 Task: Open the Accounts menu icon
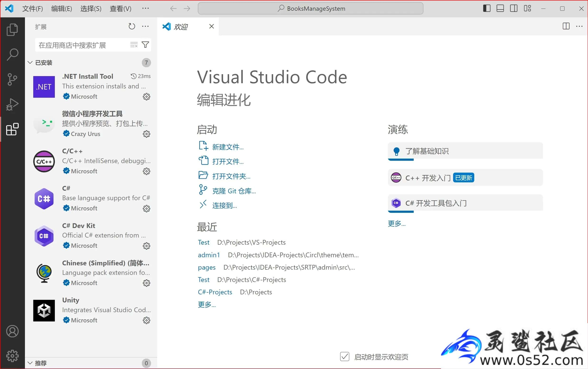[x=12, y=331]
